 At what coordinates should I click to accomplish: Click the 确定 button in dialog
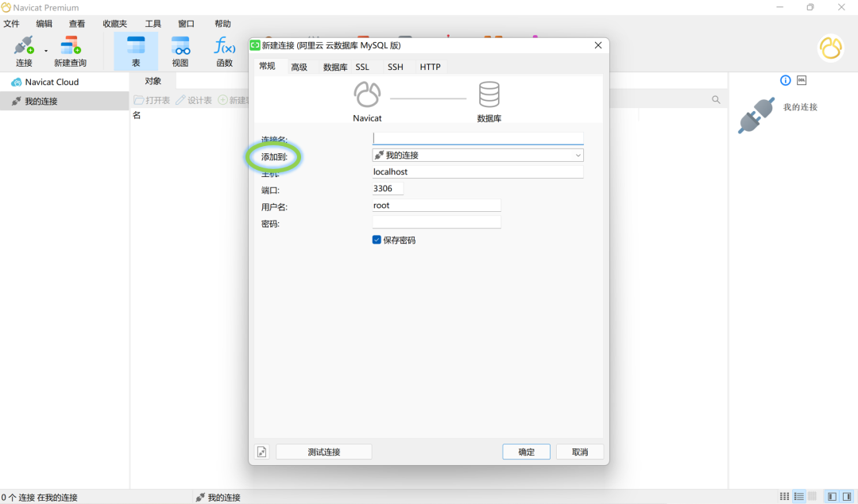(527, 452)
